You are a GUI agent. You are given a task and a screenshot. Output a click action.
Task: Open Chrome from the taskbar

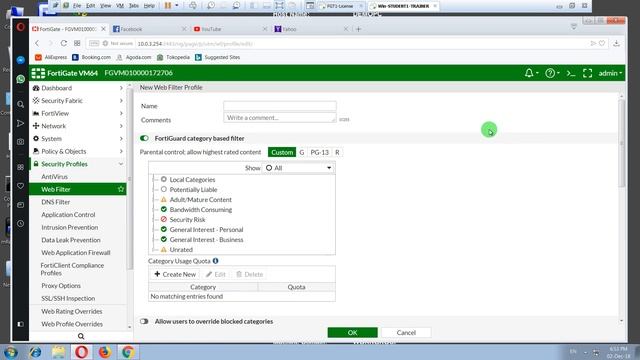click(x=128, y=351)
